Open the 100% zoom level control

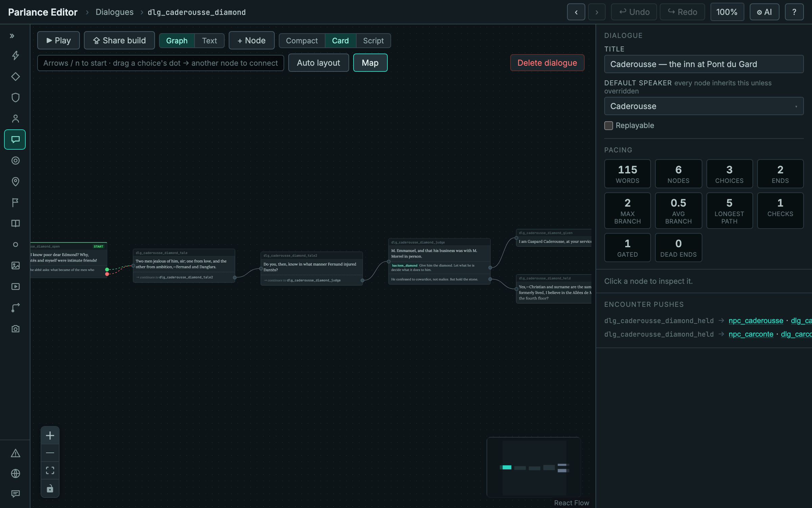pyautogui.click(x=727, y=12)
